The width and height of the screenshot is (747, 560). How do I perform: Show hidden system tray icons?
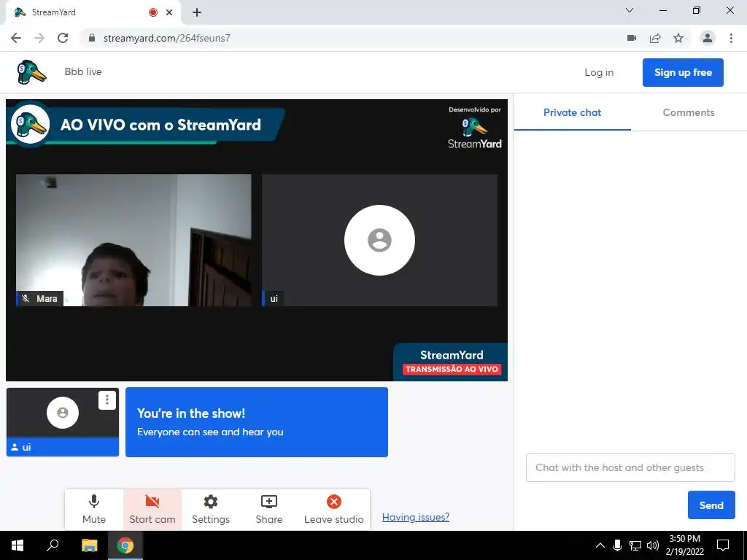click(600, 545)
